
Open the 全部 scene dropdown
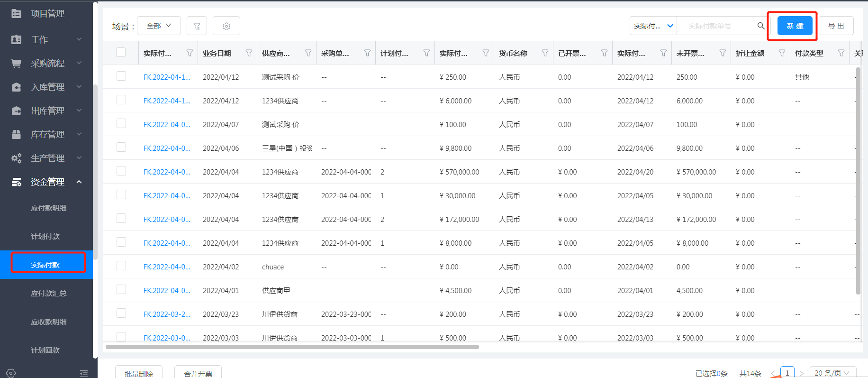[159, 26]
